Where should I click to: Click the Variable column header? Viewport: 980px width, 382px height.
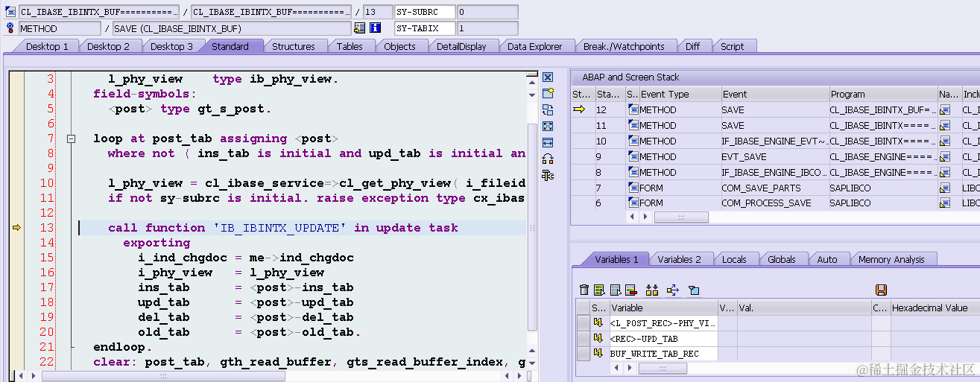(663, 308)
